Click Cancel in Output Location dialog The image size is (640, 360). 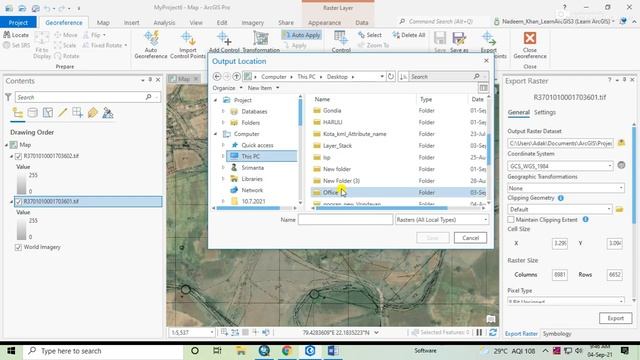pyautogui.click(x=470, y=238)
